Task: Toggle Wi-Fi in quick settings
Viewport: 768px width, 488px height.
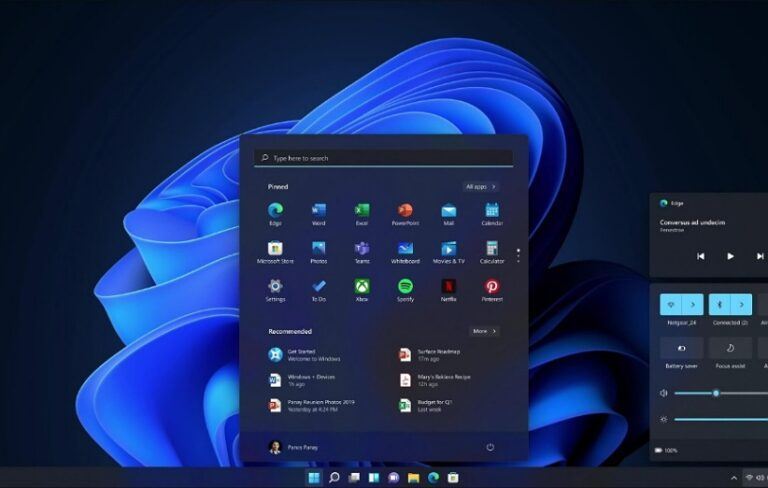Action: (x=671, y=304)
